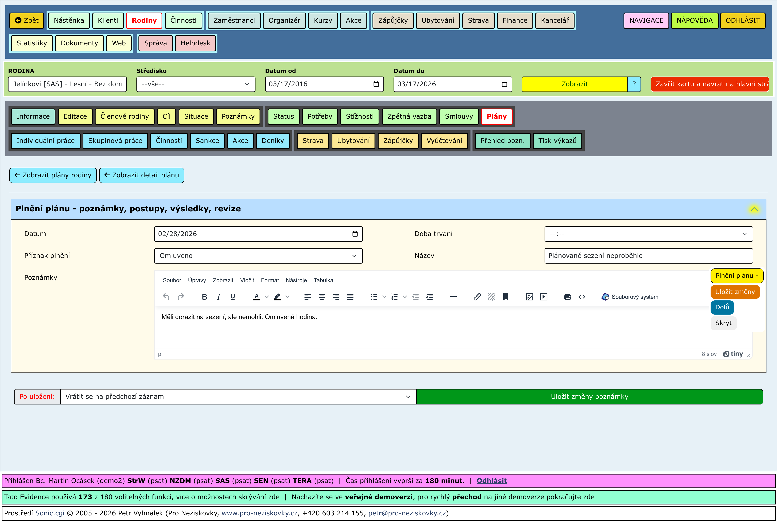Screen dimensions: 779x532
Task: Click the Název input field
Action: coord(648,256)
